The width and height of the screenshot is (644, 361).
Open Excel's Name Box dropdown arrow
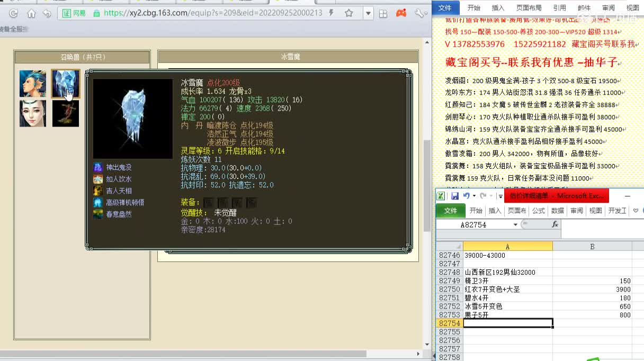(515, 225)
